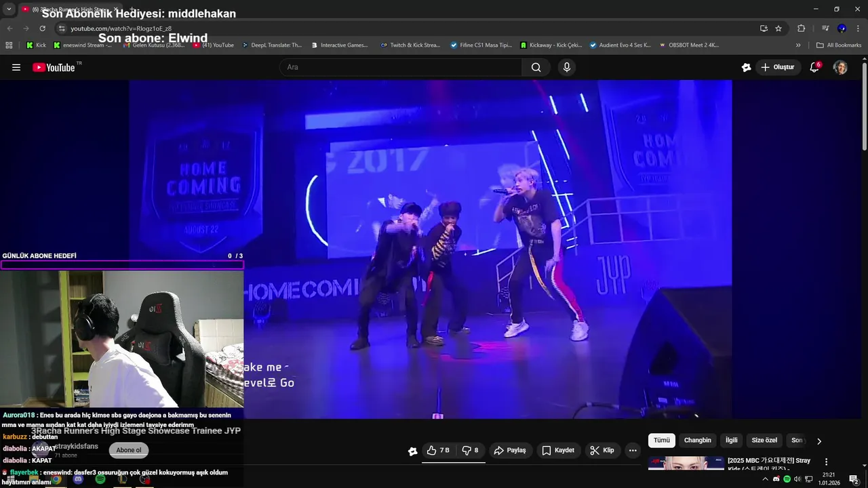Click install/cast icon in address bar
Screen dimensions: 868x488
[x=764, y=28]
